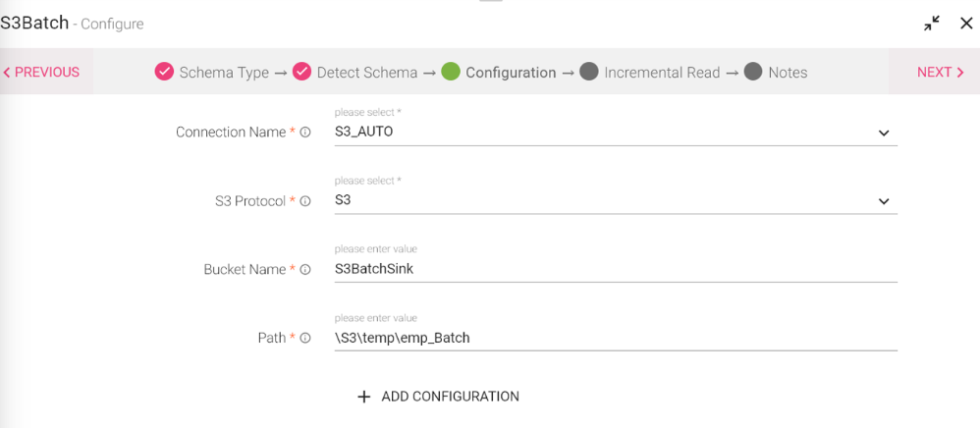Expand the Connection Name dropdown arrow
Screen dimensions: 980x428
[884, 134]
